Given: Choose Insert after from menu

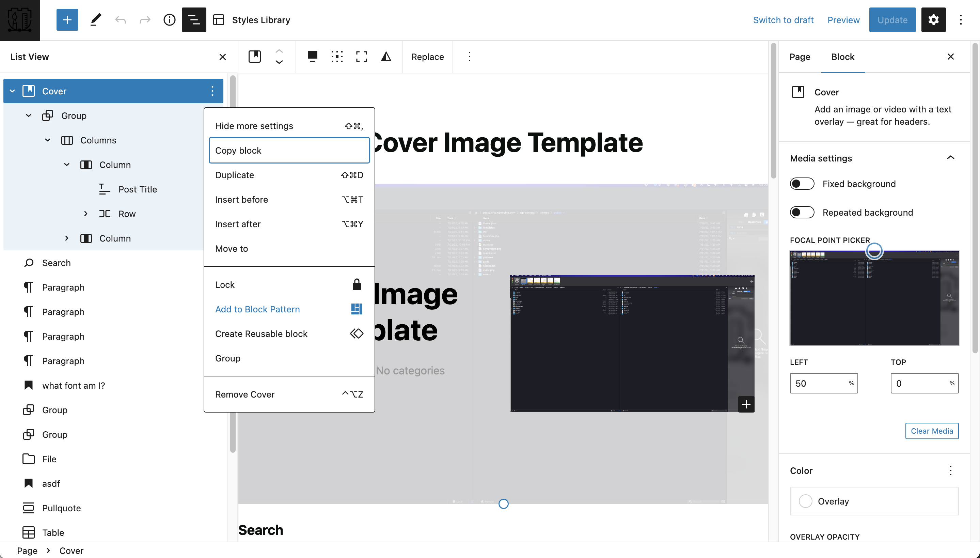Looking at the screenshot, I should tap(289, 224).
